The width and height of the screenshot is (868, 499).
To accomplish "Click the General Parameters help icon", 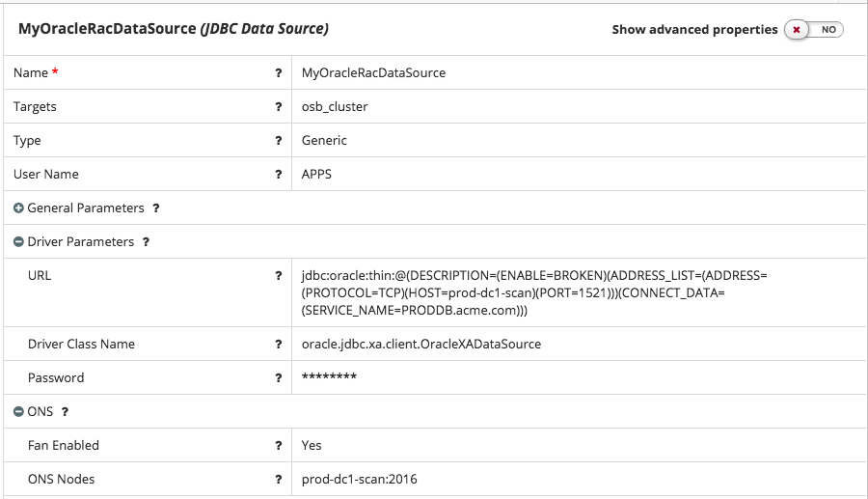I will pos(156,208).
